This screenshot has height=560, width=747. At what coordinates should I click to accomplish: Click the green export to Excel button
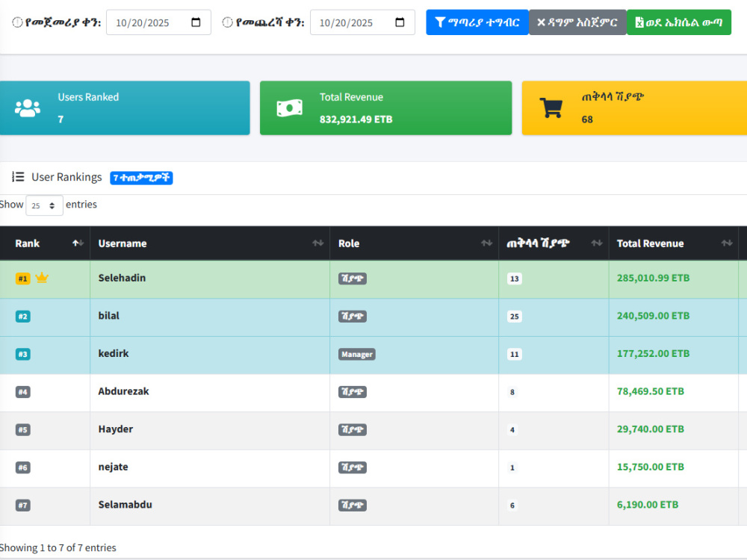[x=679, y=22]
